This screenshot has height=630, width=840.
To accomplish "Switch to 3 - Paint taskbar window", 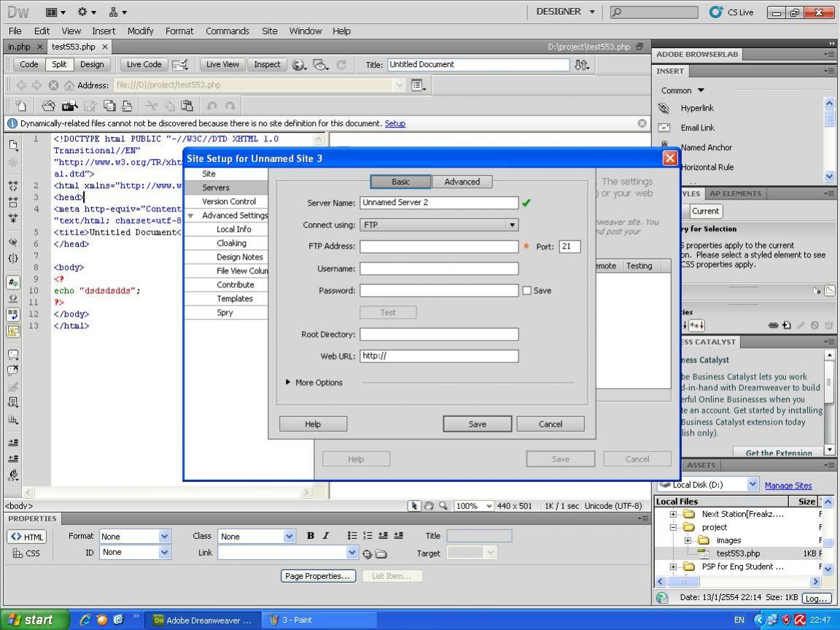I will [318, 620].
